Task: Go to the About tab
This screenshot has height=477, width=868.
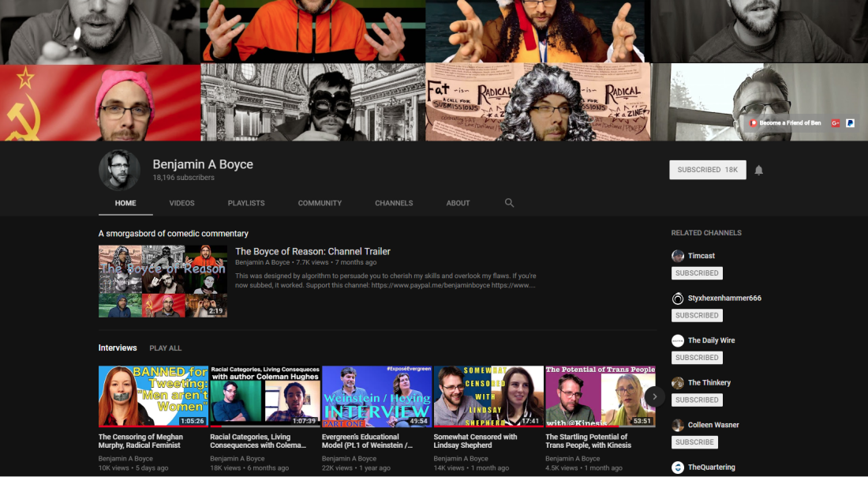Action: [x=458, y=203]
